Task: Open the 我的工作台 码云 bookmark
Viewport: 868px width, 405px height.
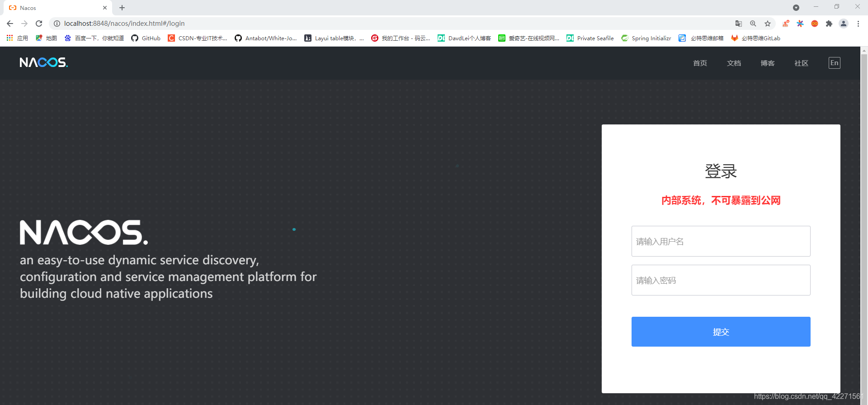Action: click(401, 38)
